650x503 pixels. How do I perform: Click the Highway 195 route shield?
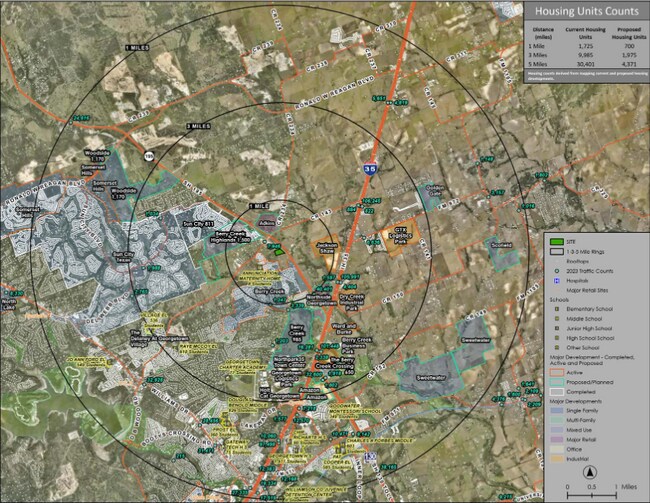point(150,155)
